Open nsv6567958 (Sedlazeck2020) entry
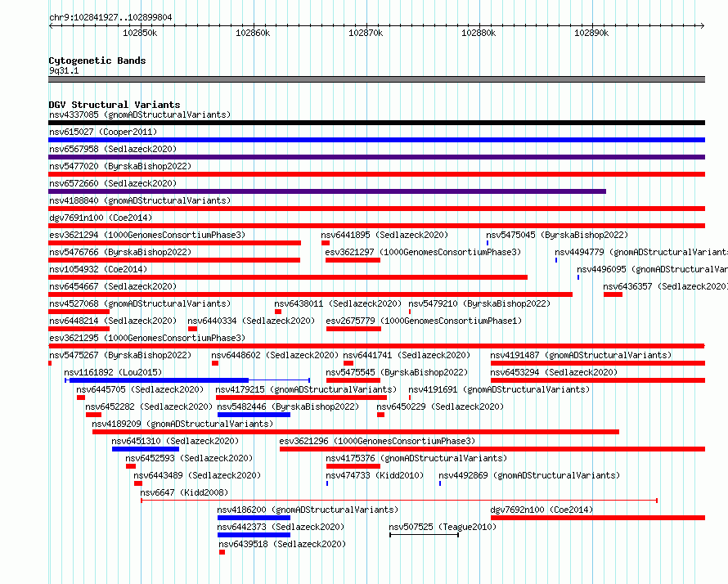728x584 pixels. click(113, 149)
